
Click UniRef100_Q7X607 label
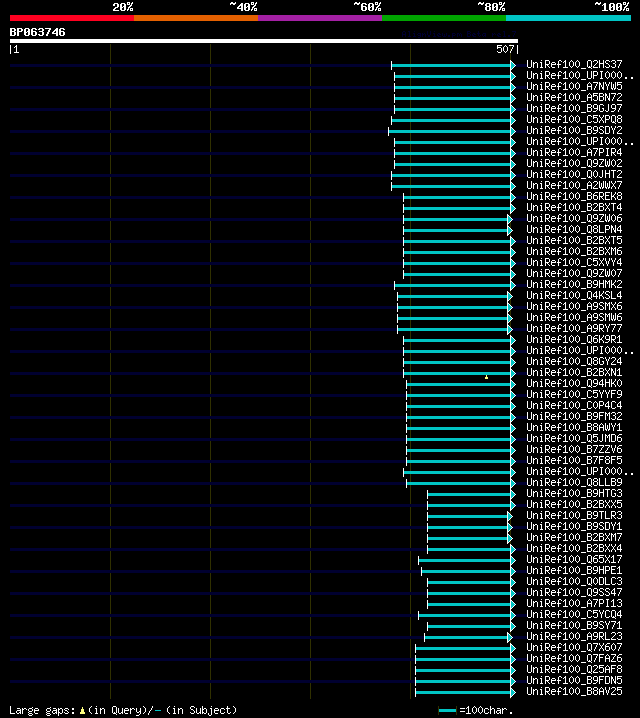(574, 647)
